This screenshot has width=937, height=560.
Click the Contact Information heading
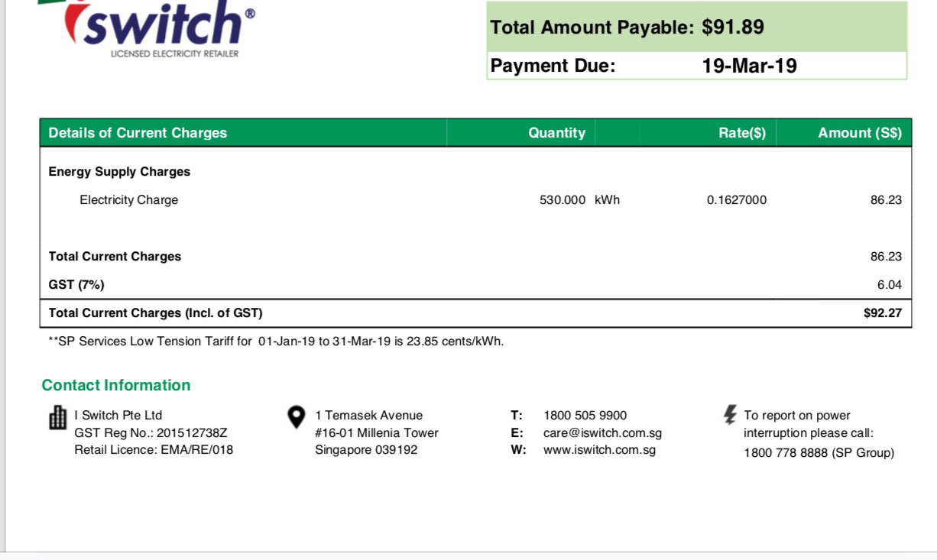116,385
